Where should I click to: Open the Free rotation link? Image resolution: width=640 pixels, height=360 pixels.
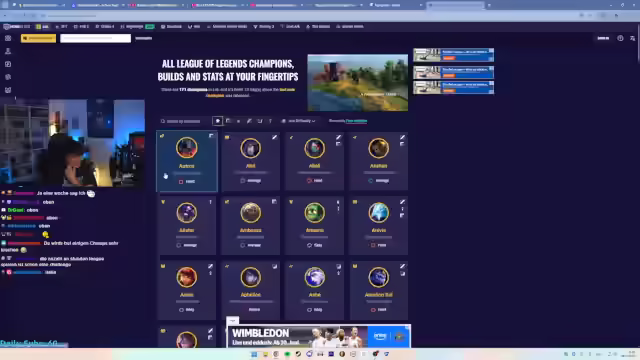click(356, 121)
